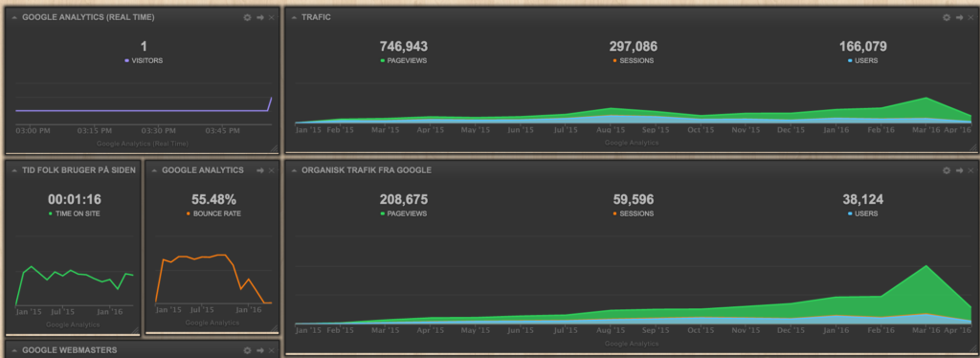Click the 208,675 pageviews value
Screen dimensions: 980x358
[404, 200]
